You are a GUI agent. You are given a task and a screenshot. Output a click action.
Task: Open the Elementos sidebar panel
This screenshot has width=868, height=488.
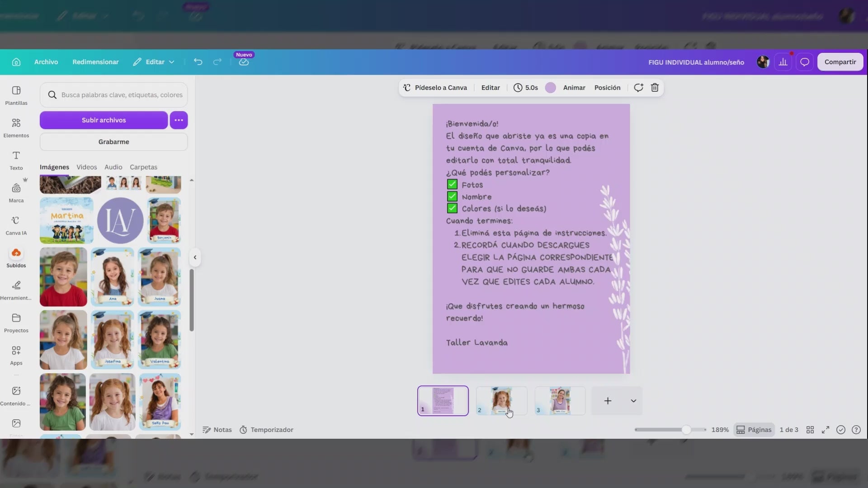[x=16, y=128]
